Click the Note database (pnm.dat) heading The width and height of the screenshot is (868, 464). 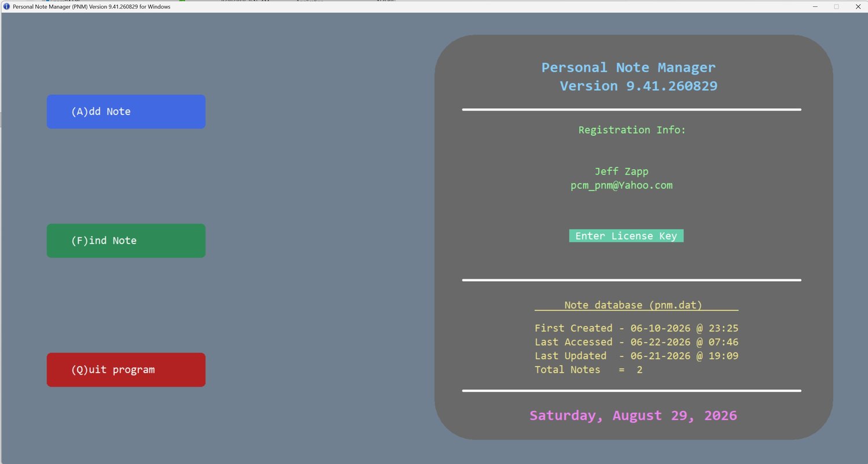(633, 305)
